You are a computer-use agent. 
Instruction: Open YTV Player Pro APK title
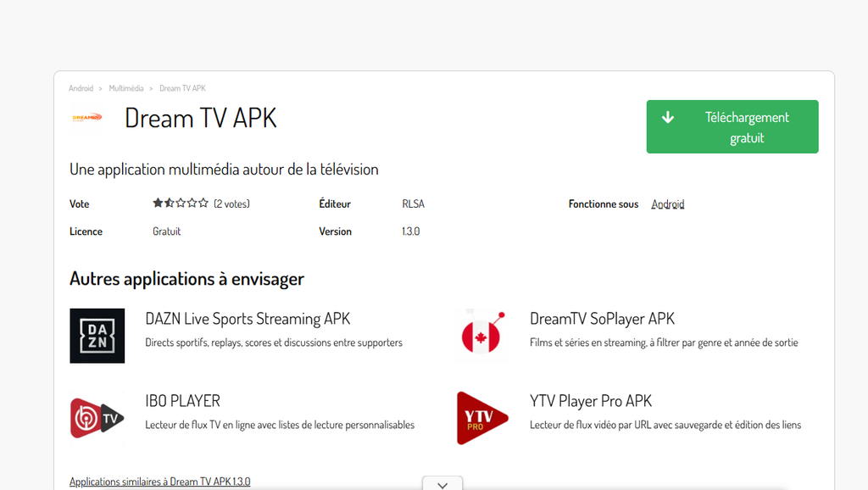[x=591, y=401]
